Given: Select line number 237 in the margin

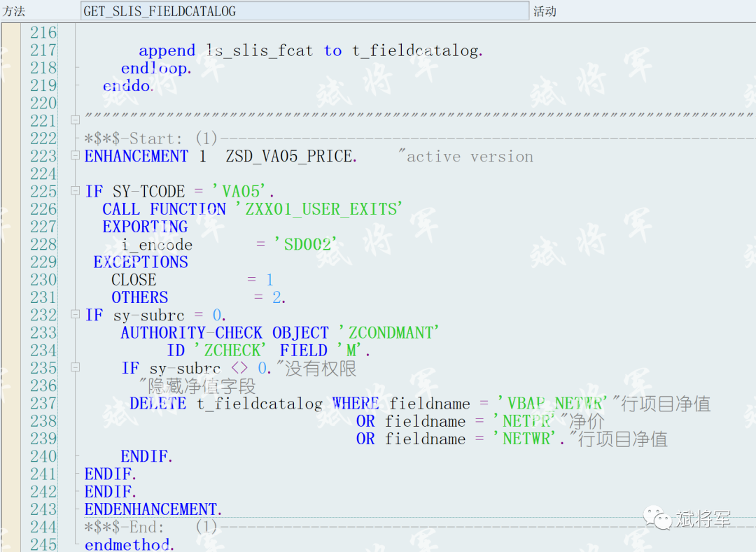Looking at the screenshot, I should (x=42, y=403).
